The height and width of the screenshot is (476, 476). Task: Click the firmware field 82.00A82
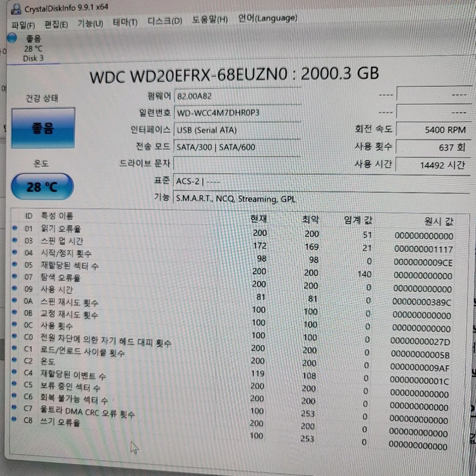[x=238, y=96]
